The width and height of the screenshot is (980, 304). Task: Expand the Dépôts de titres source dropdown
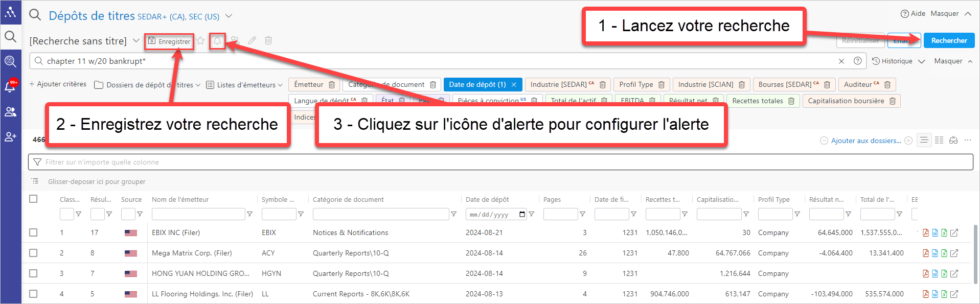pyautogui.click(x=229, y=16)
